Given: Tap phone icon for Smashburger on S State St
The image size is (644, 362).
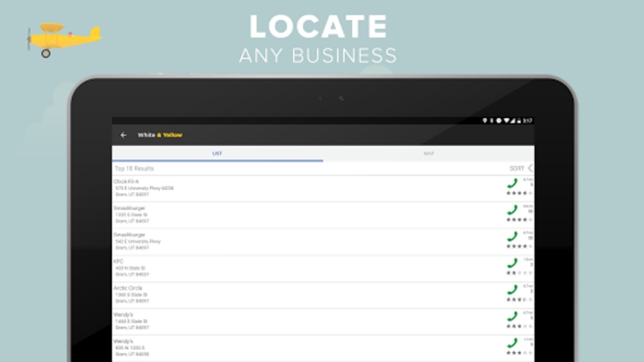Looking at the screenshot, I should point(512,210).
